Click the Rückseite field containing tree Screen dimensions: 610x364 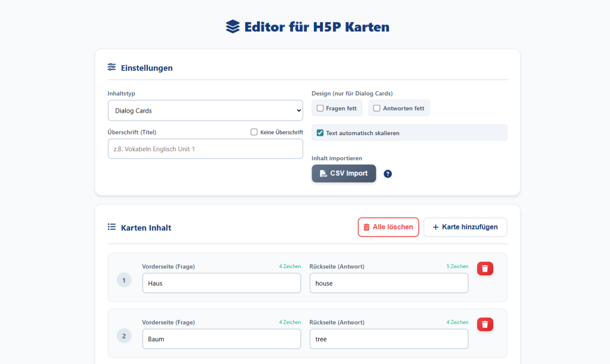coord(388,339)
